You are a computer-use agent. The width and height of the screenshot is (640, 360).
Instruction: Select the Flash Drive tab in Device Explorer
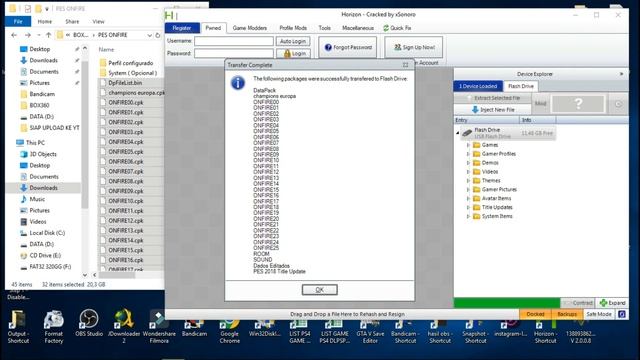pyautogui.click(x=521, y=86)
